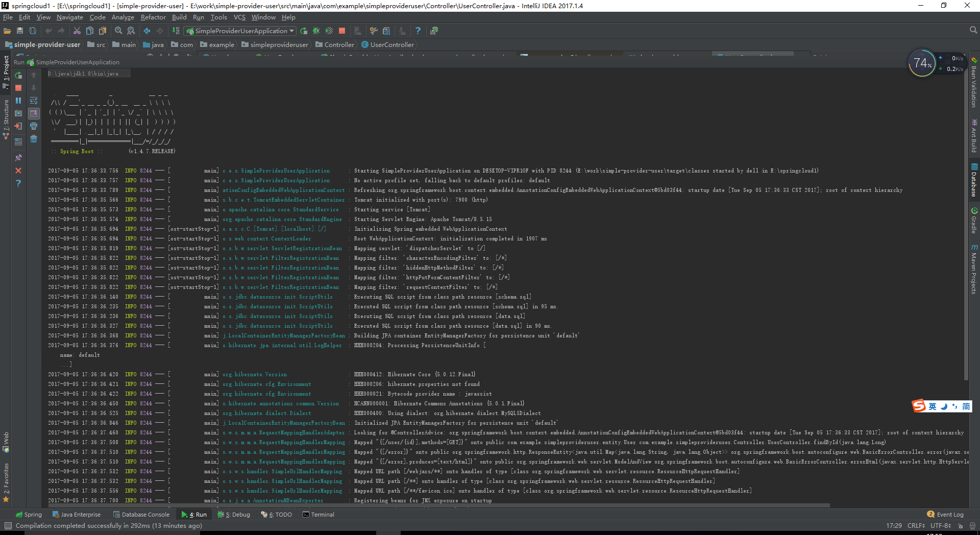Image resolution: width=980 pixels, height=535 pixels.
Task: Open the 5: Debug tool window
Action: pyautogui.click(x=234, y=515)
